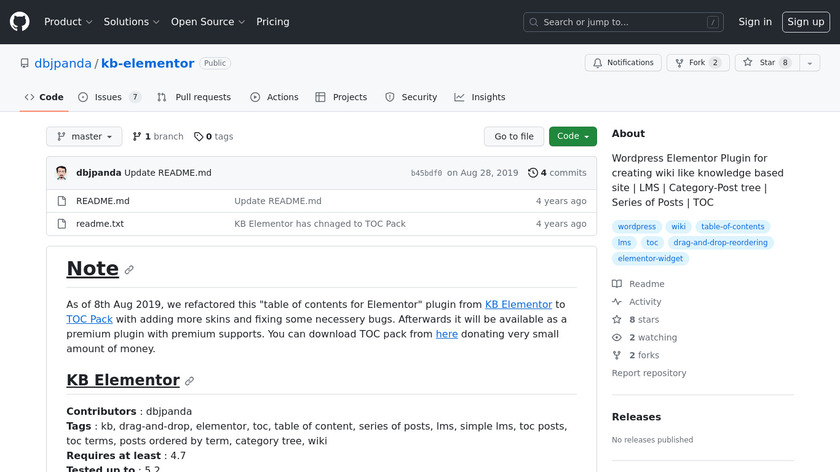This screenshot has height=472, width=840.
Task: Open the master branch selector
Action: 84,137
